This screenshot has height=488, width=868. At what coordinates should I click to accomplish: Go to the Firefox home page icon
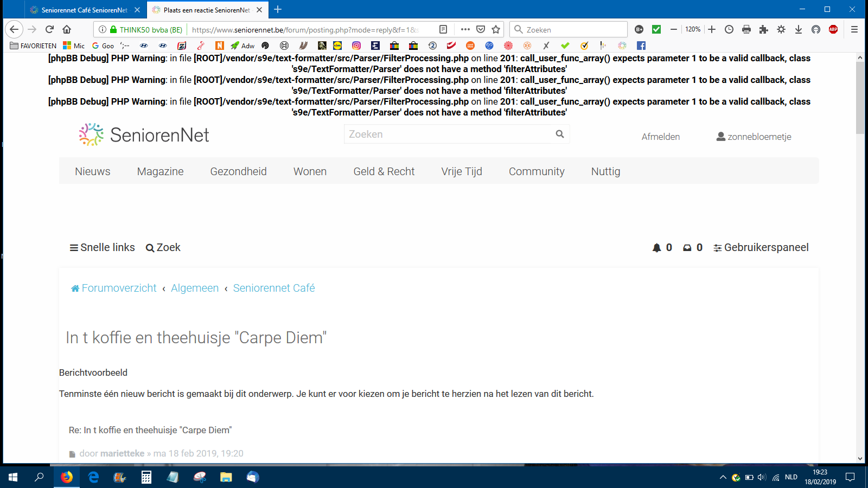pyautogui.click(x=67, y=29)
